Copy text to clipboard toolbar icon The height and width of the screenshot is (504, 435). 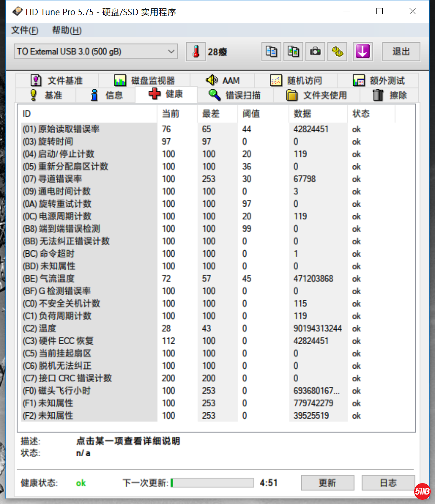(x=271, y=52)
